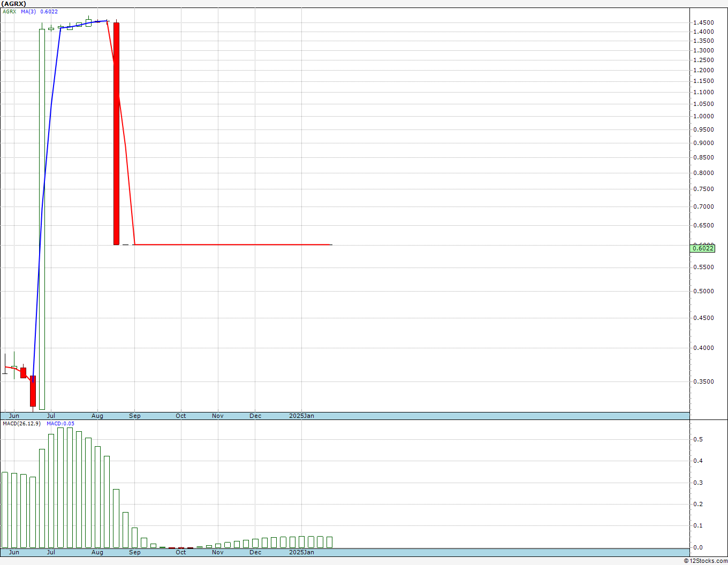Viewport: 728px width, 565px height.
Task: Click the tallest MACD histogram bar in July
Action: click(60, 487)
